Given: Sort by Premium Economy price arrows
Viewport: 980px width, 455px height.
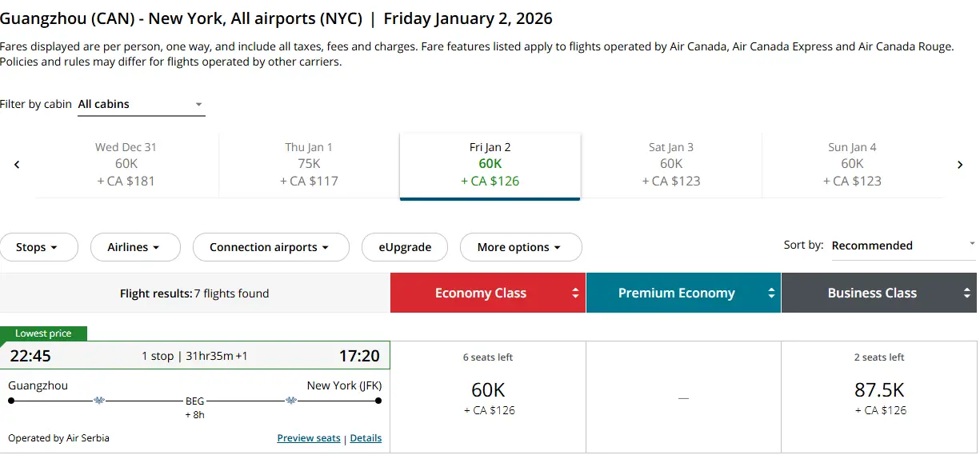Looking at the screenshot, I should click(x=771, y=293).
